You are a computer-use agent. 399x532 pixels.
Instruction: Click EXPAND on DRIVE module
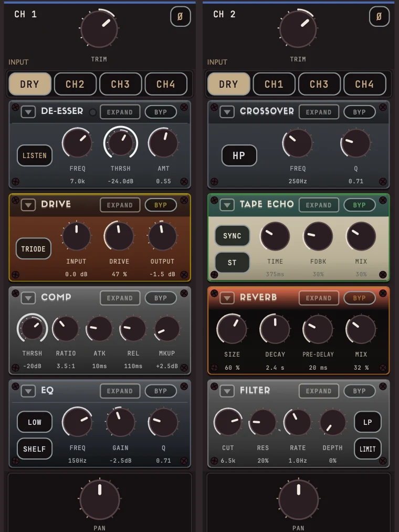click(x=120, y=205)
